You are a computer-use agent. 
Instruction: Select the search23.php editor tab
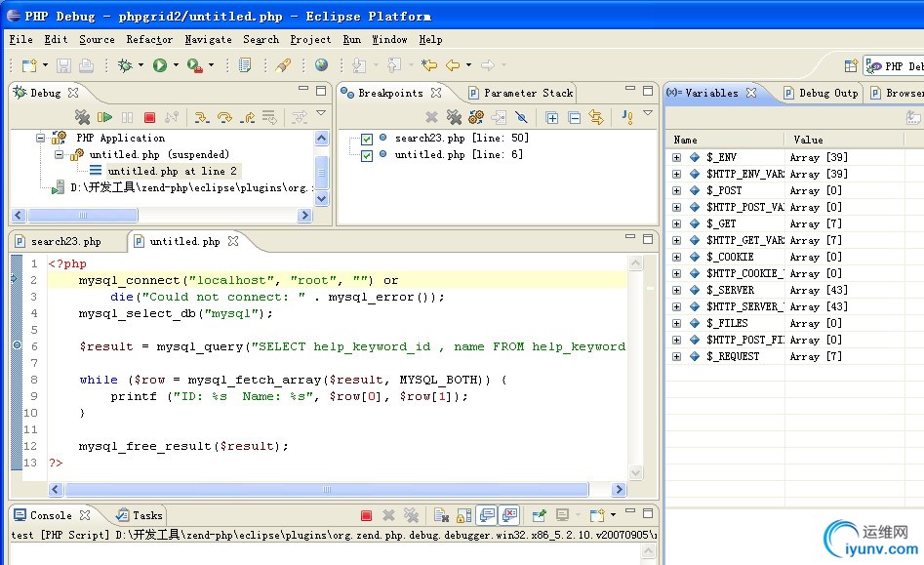[x=65, y=241]
